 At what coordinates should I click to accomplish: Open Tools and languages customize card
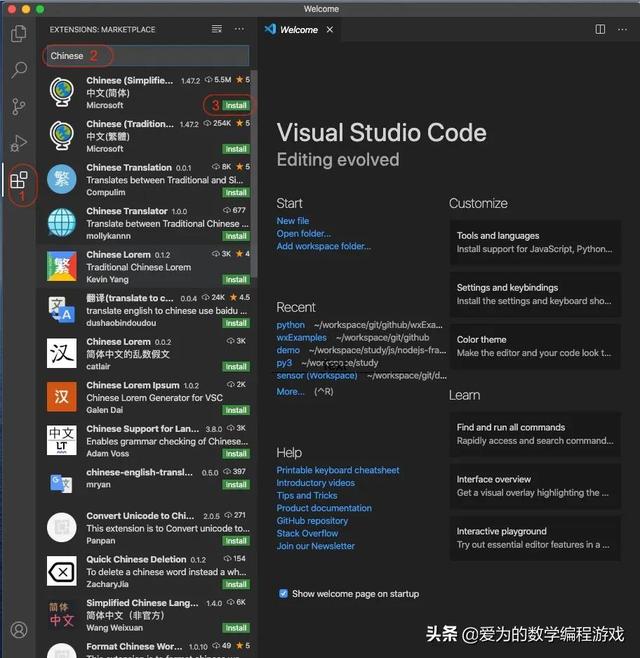click(x=535, y=242)
